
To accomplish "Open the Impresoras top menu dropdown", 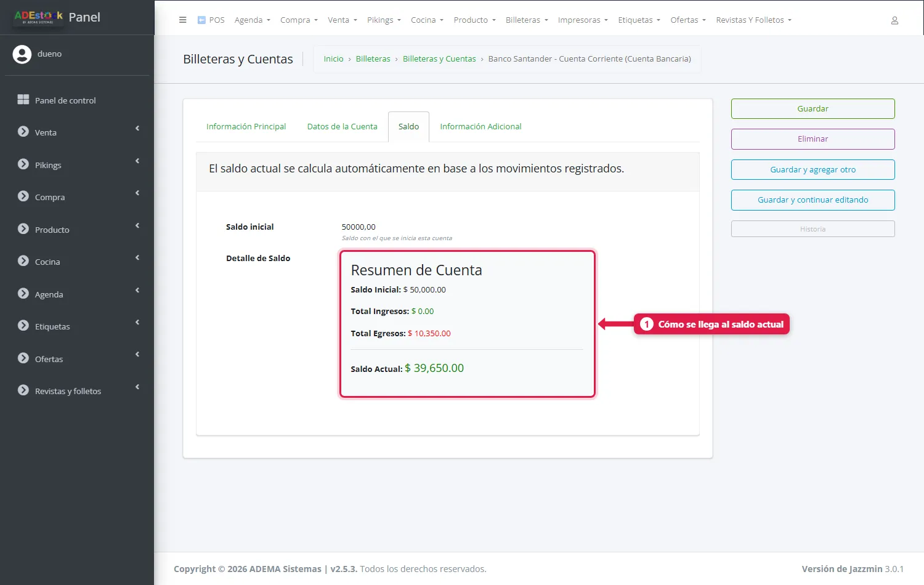I will point(583,20).
